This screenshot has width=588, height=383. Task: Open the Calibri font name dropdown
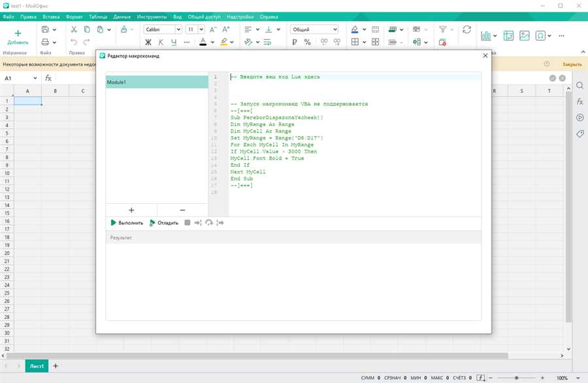[178, 29]
